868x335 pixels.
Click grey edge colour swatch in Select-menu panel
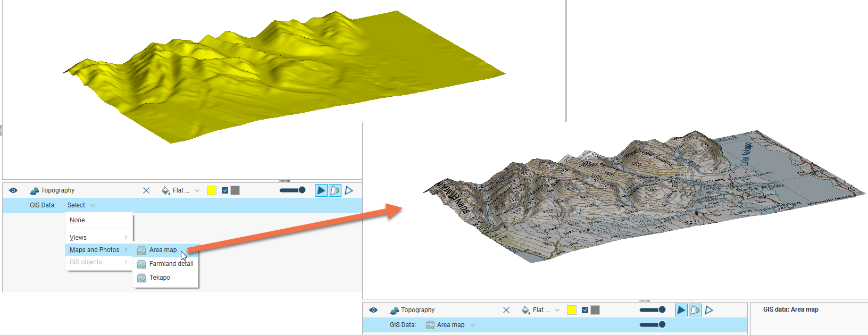(235, 190)
